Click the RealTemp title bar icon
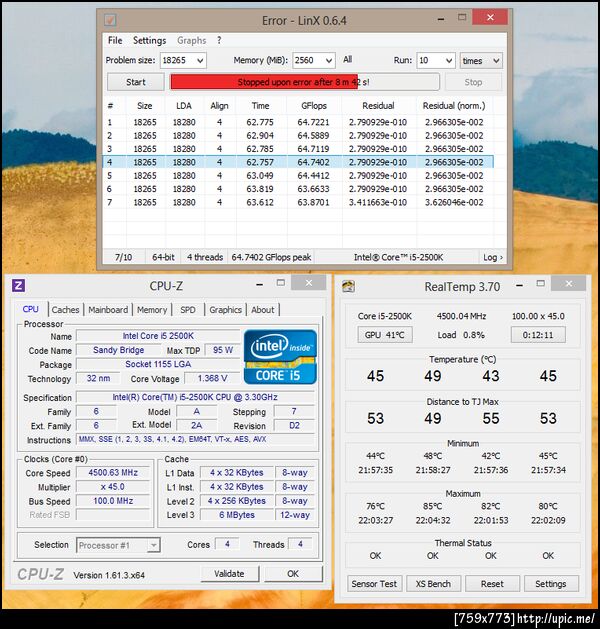The width and height of the screenshot is (600, 629). point(348,286)
